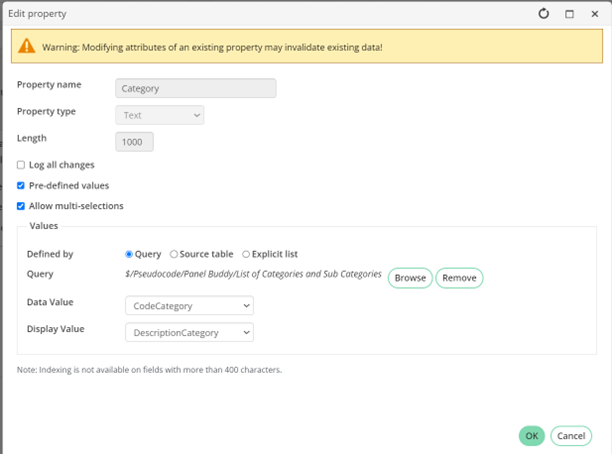The height and width of the screenshot is (454, 612).
Task: Click the refresh icon in title bar
Action: pyautogui.click(x=543, y=14)
